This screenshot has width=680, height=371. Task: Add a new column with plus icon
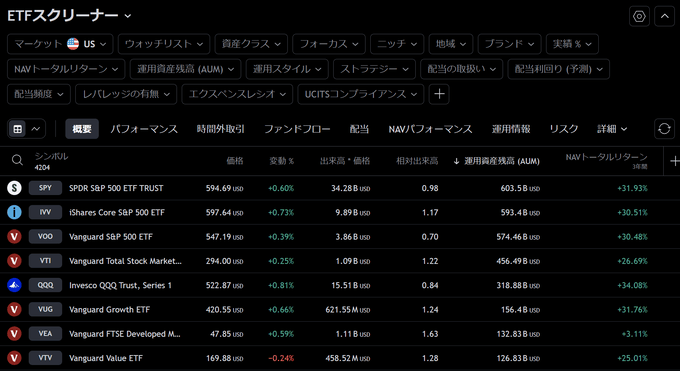coord(674,161)
